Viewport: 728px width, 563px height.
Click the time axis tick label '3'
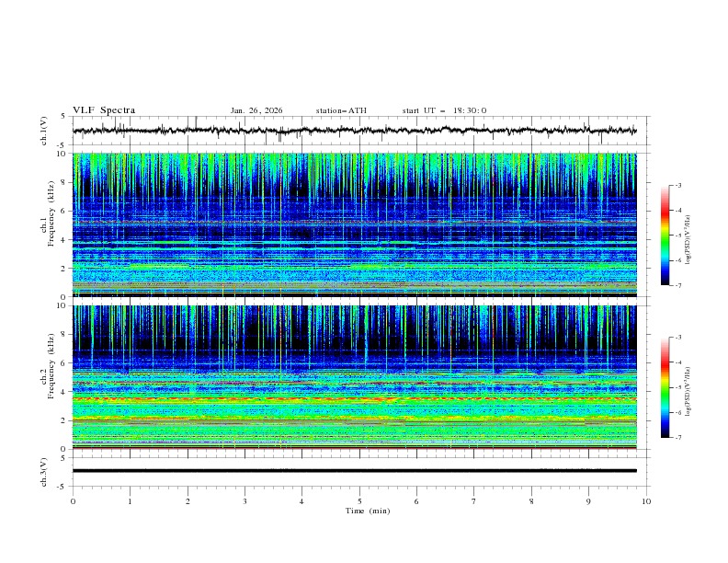point(245,501)
